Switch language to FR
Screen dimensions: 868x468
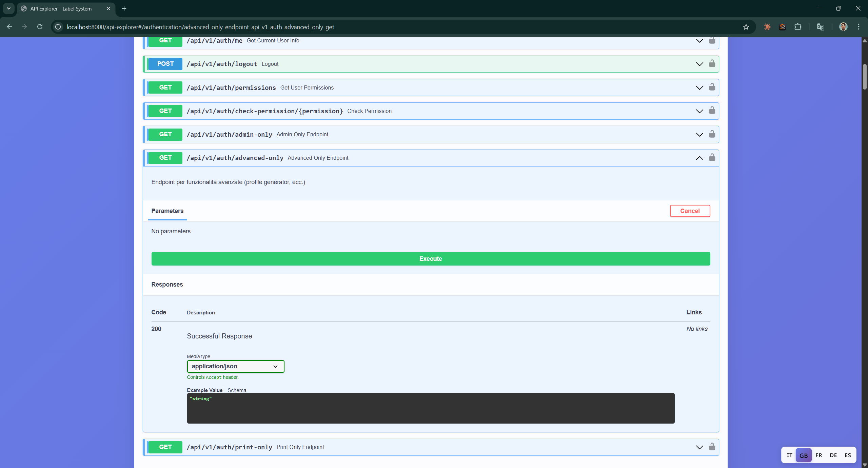[x=818, y=455]
